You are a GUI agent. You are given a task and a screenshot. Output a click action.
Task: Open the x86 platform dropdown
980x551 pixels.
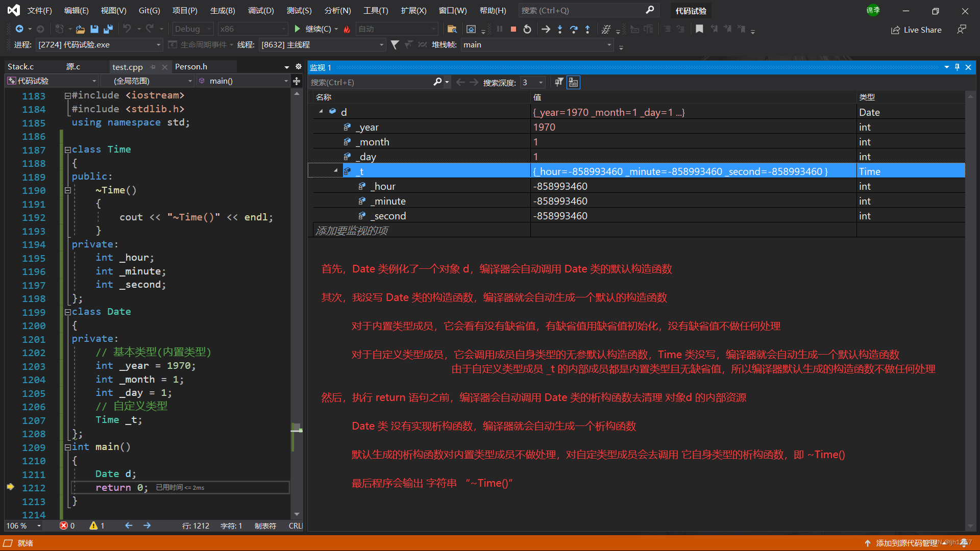tap(253, 29)
